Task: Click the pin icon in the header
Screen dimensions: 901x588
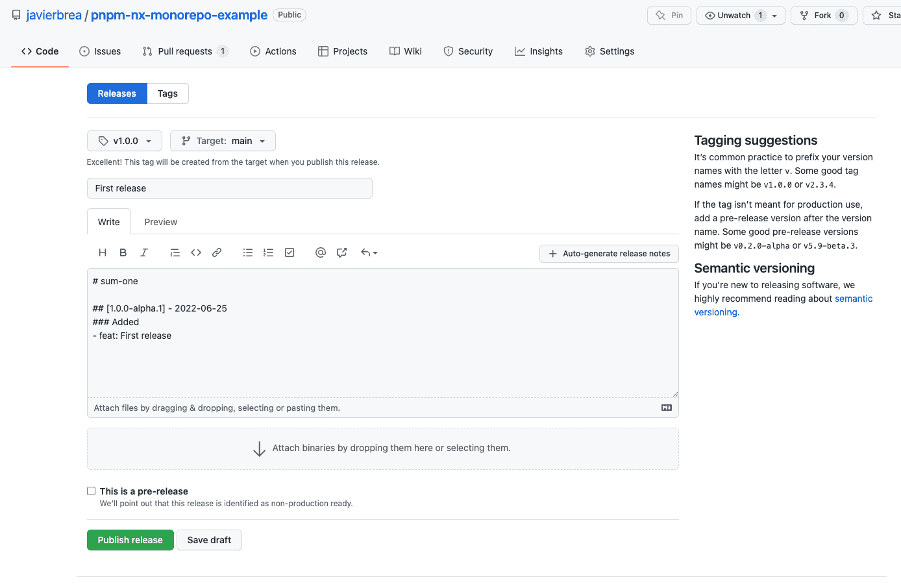Action: coord(661,16)
